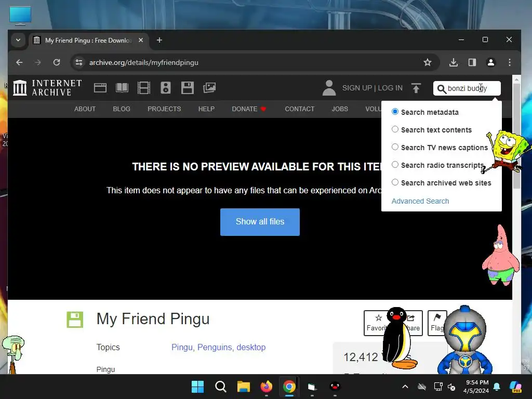
Task: Bookmark this page with star icon
Action: [x=428, y=62]
